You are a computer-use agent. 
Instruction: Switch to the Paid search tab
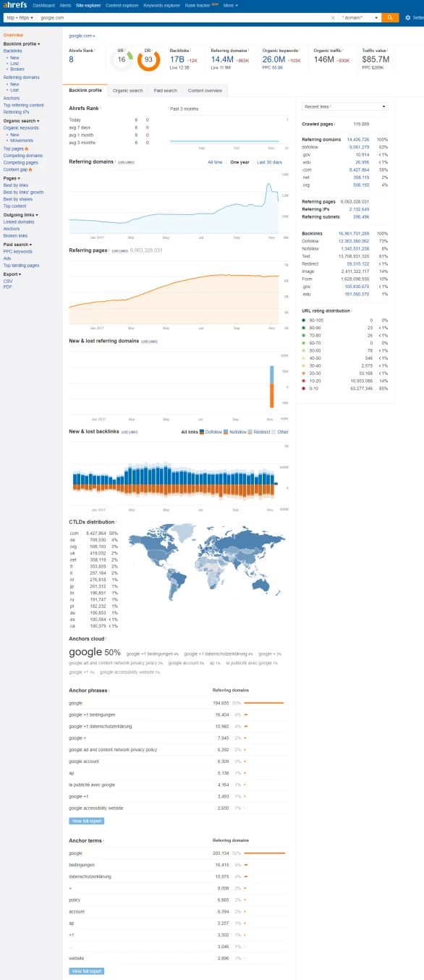[x=165, y=90]
